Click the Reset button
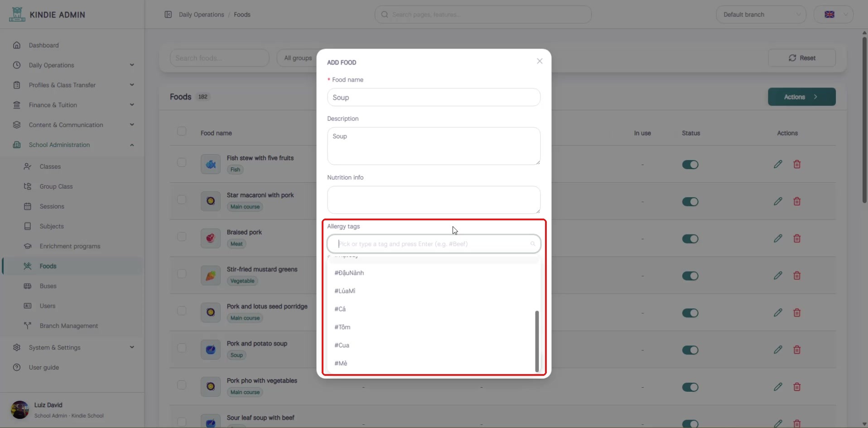868x428 pixels. coord(802,58)
